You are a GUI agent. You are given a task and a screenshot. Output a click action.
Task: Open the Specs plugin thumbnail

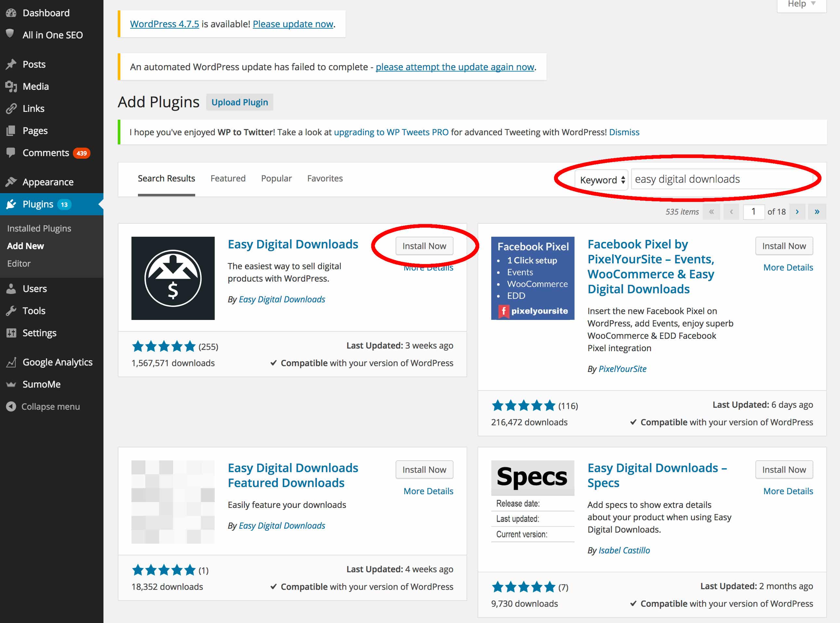[x=533, y=502]
